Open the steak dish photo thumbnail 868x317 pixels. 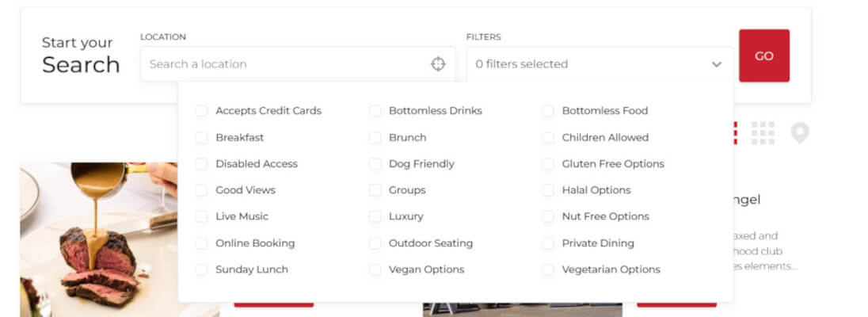click(x=99, y=239)
